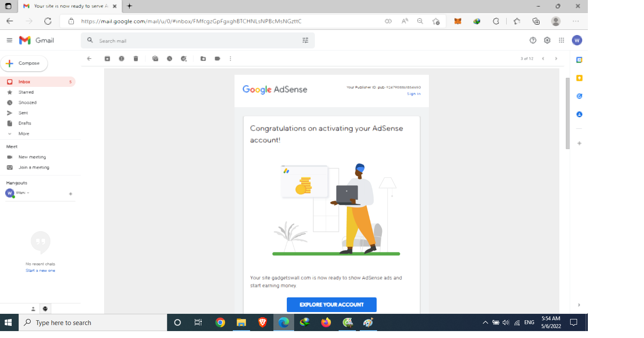The image size is (644, 338).
Task: Open the Drafts folder
Action: (x=24, y=123)
